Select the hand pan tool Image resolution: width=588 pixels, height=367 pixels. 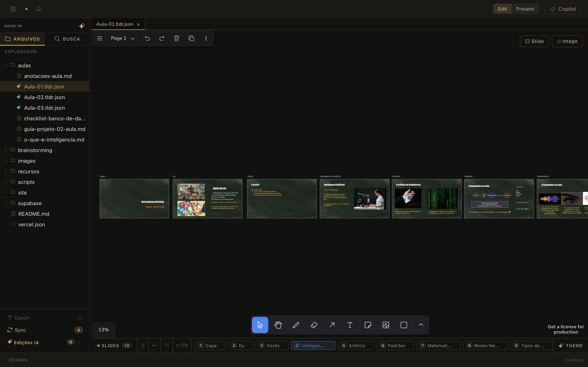pos(278,325)
